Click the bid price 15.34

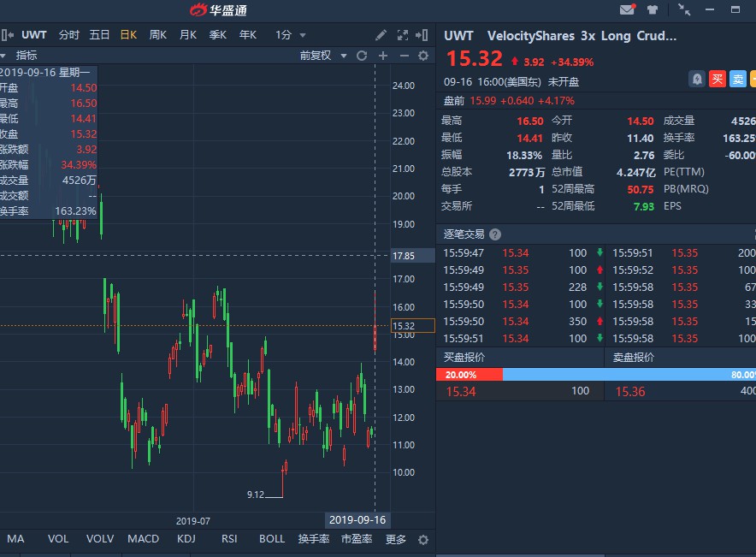pos(460,392)
